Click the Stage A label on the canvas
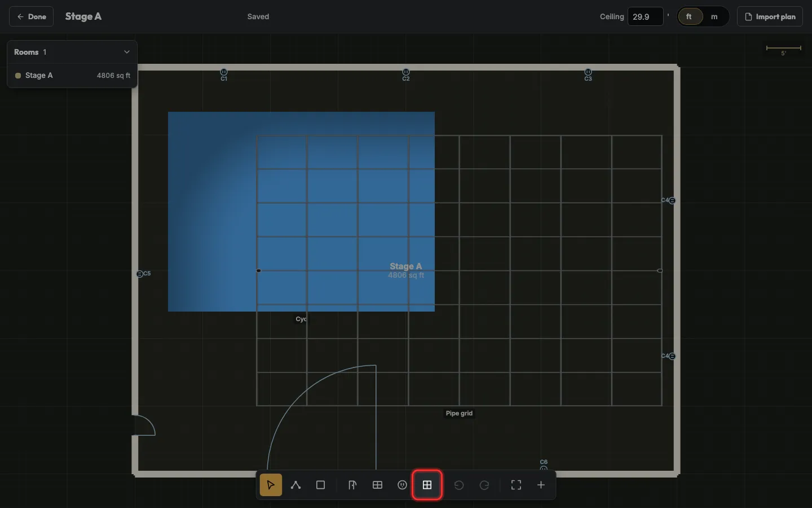Screen dimensions: 812x508 406,266
